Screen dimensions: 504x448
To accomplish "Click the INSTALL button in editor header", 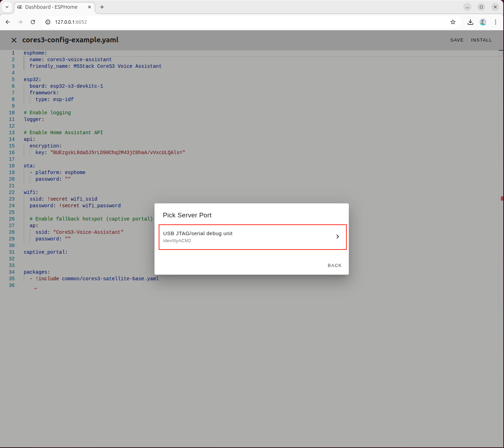I will [x=481, y=40].
